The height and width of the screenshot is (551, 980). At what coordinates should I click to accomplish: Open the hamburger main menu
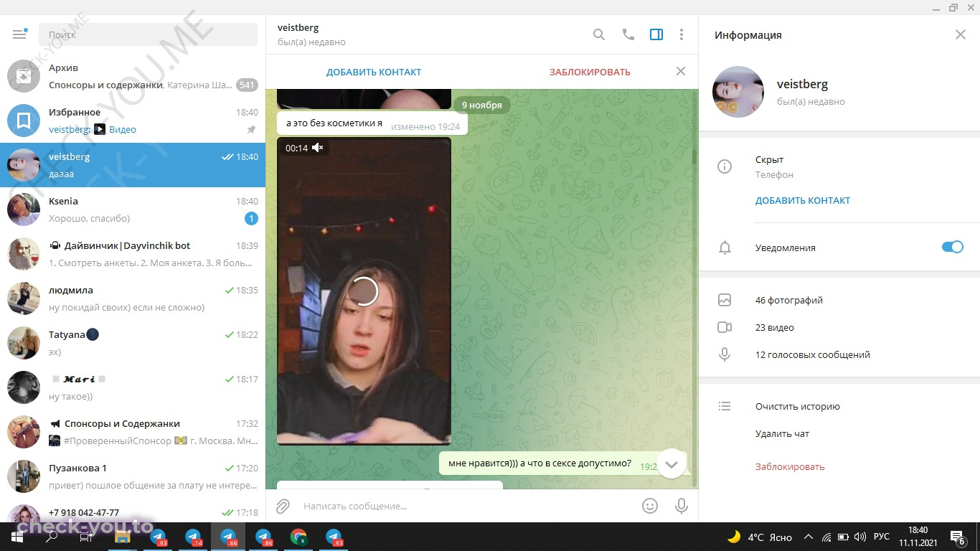click(19, 34)
